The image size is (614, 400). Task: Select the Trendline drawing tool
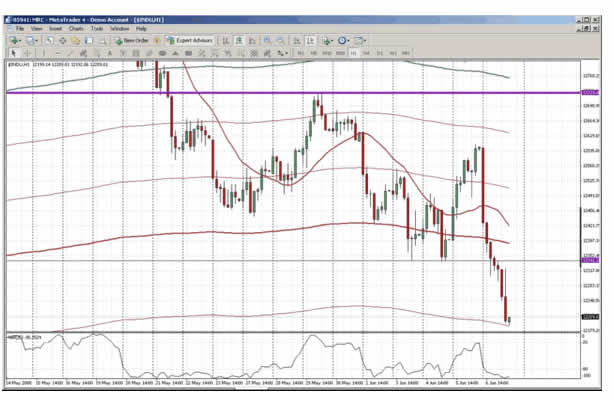pyautogui.click(x=70, y=53)
